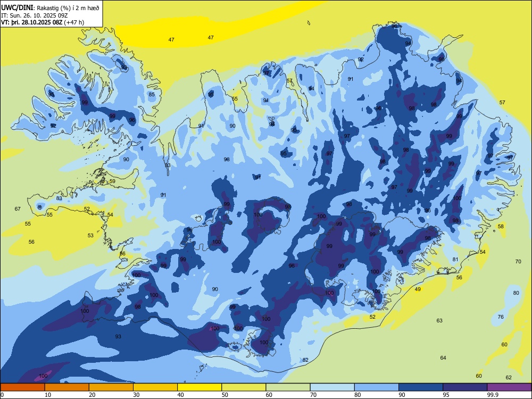Click the humidity value '58' off the east coast
Image resolution: width=532 pixels, height=399 pixels.
501,226
